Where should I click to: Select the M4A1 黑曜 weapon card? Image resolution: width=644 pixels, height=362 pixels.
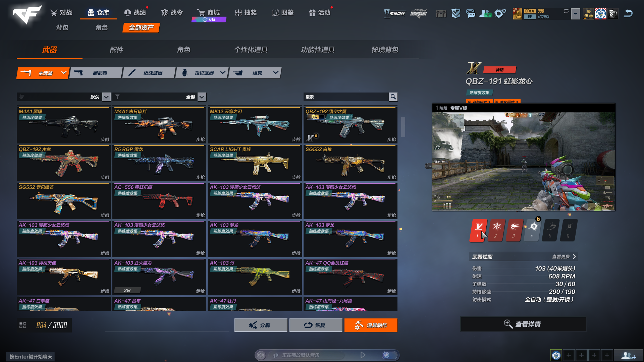[x=63, y=125]
